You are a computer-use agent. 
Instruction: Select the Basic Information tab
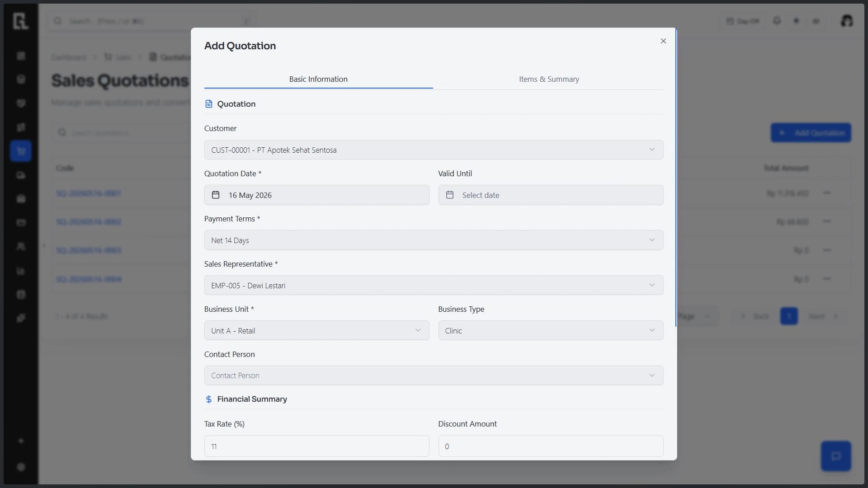click(x=318, y=79)
